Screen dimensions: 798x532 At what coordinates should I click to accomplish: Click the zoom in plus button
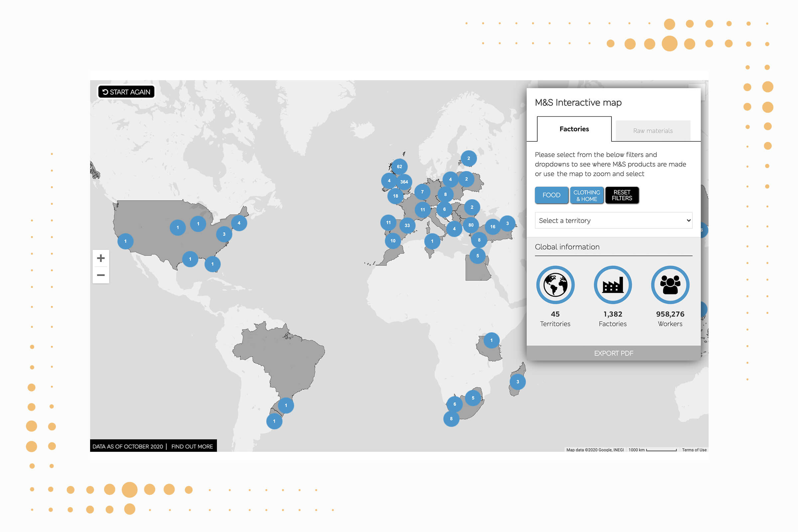click(x=101, y=258)
